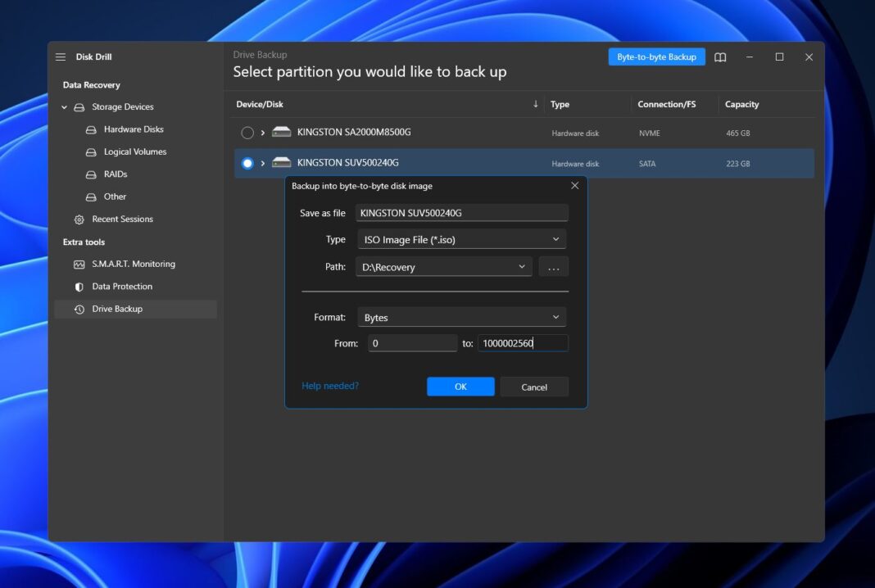Click the Recent Sessions gear icon
The height and width of the screenshot is (588, 875).
click(79, 219)
